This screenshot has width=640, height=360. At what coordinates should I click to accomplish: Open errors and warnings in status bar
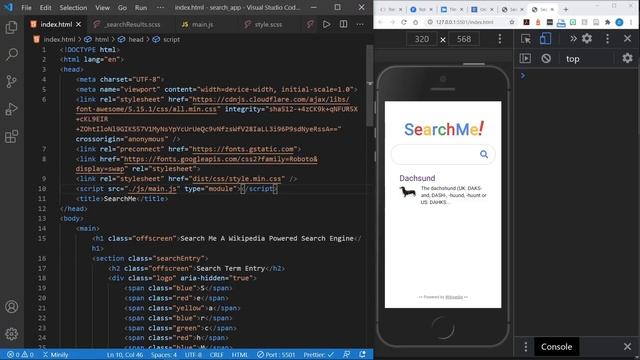click(x=20, y=355)
